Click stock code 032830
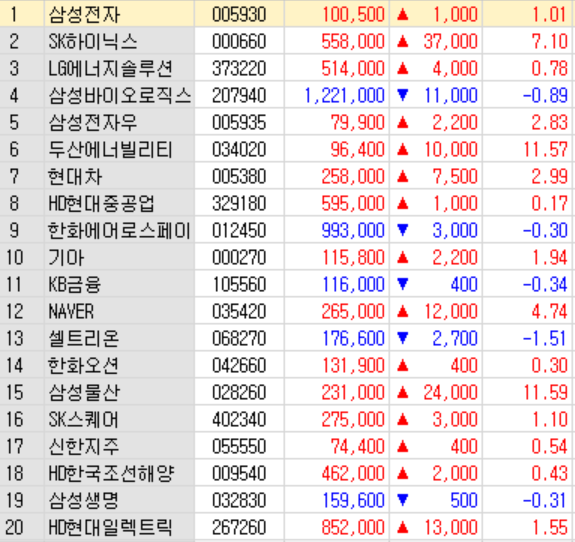Screen dimensions: 575x542 coord(239,501)
